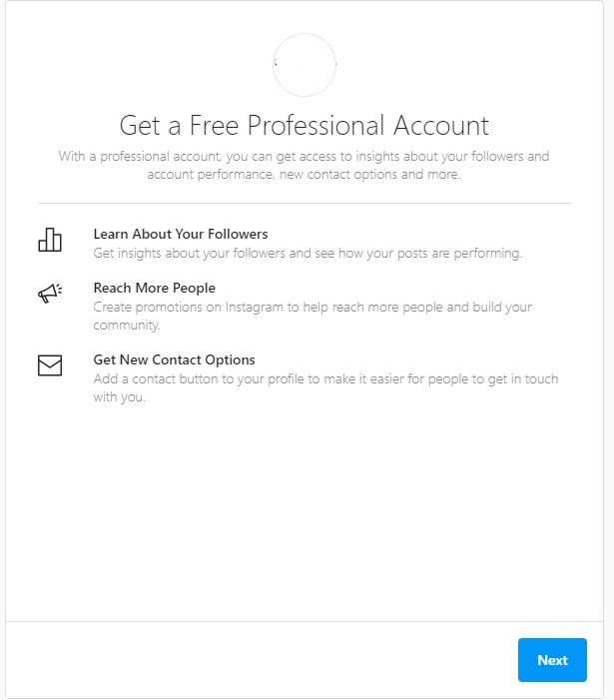
Task: Click the "Get a Free Professional Account" heading
Action: tap(305, 126)
